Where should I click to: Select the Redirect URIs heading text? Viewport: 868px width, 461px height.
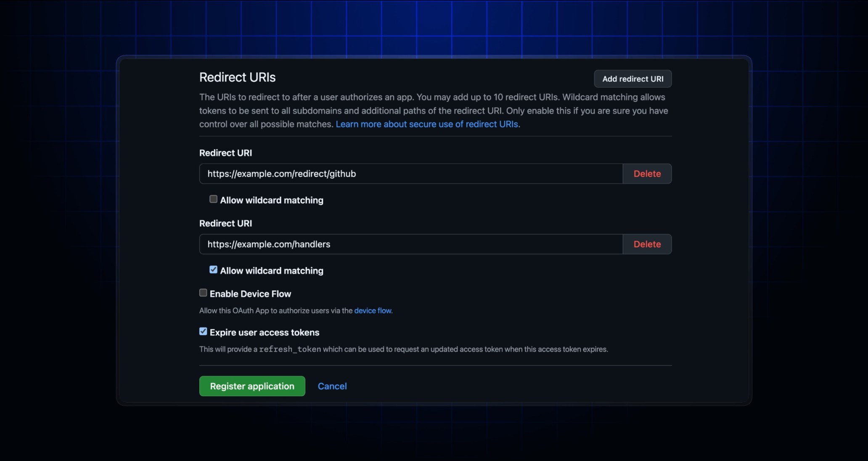click(237, 77)
